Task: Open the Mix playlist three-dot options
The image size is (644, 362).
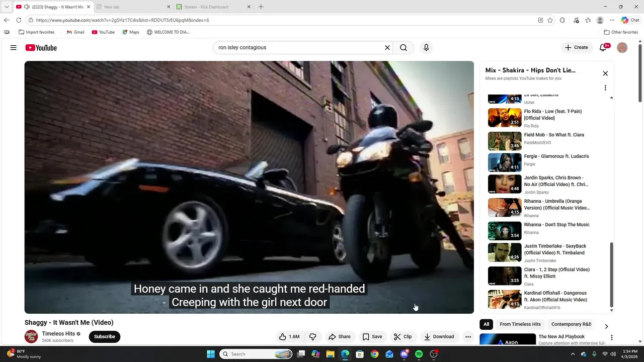Action: click(605, 88)
